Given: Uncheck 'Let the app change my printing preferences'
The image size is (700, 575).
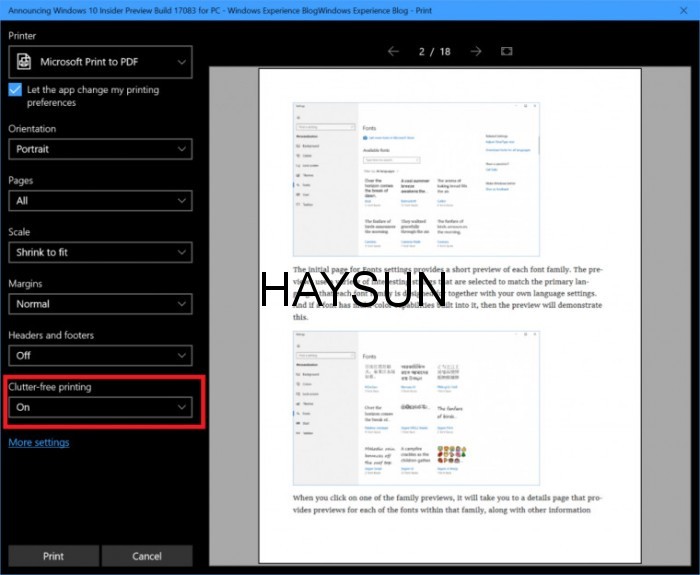Looking at the screenshot, I should 15,90.
